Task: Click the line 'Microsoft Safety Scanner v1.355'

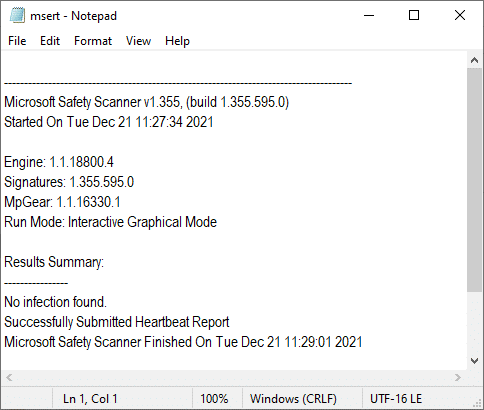Action: [146, 102]
